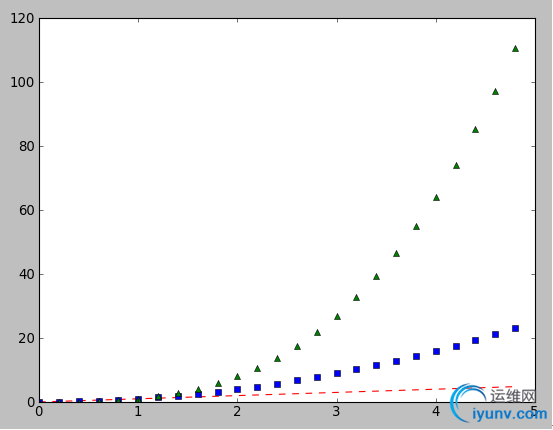Click the y-axis tick label 40
553x430 pixels.
click(26, 274)
